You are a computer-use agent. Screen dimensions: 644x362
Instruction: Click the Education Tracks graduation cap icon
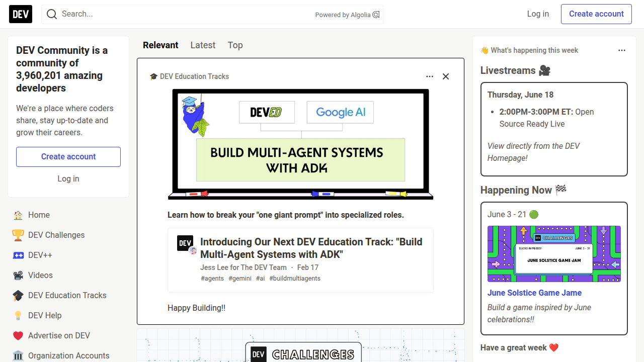(18, 296)
